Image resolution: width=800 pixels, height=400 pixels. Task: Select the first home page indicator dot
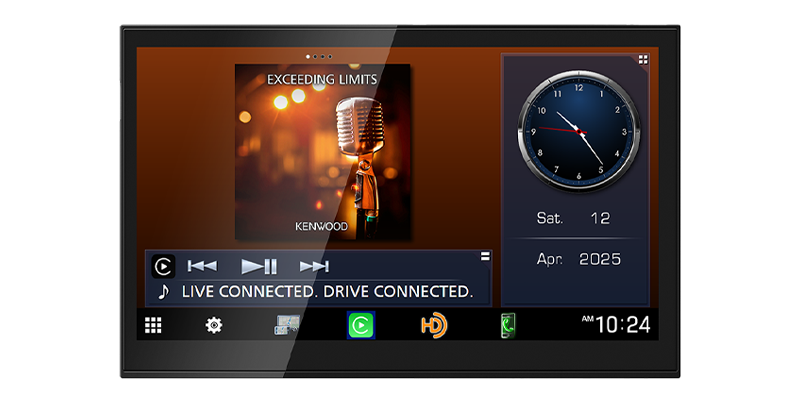click(x=307, y=56)
